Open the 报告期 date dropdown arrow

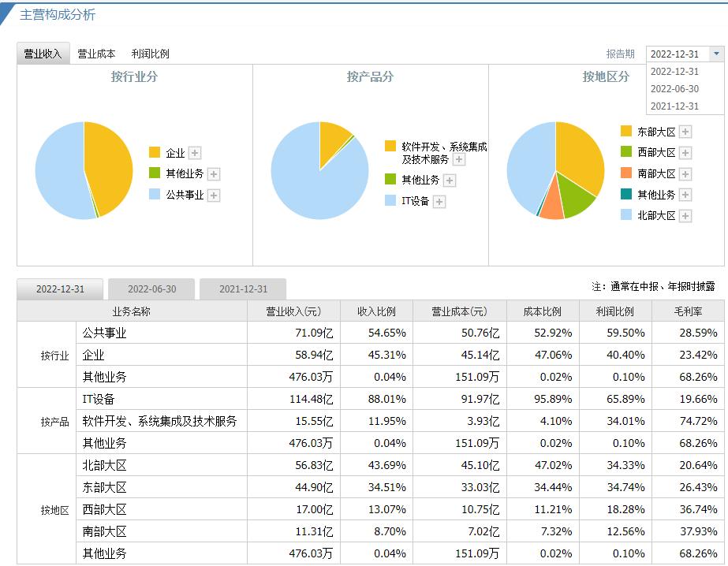(716, 54)
